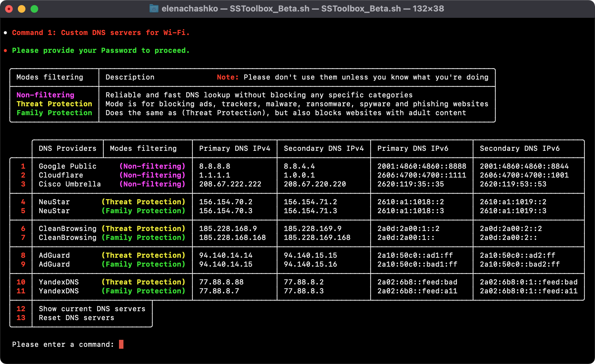Click the green zoom window button

pyautogui.click(x=34, y=9)
